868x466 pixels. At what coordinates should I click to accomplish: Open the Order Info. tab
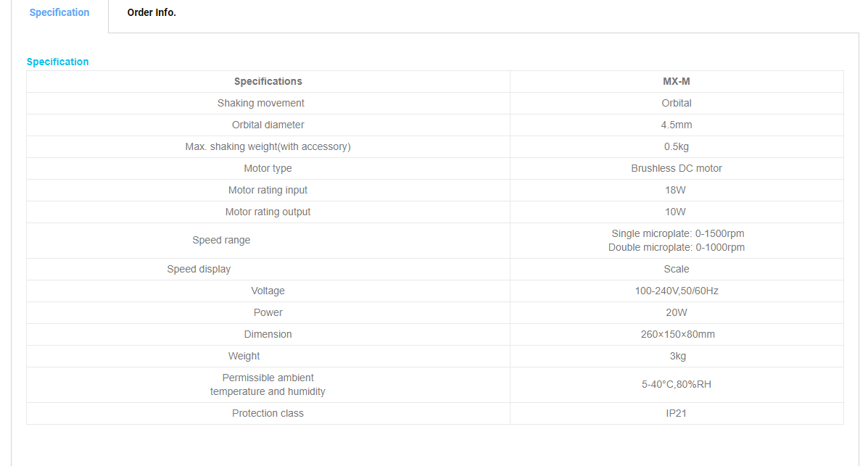point(152,13)
